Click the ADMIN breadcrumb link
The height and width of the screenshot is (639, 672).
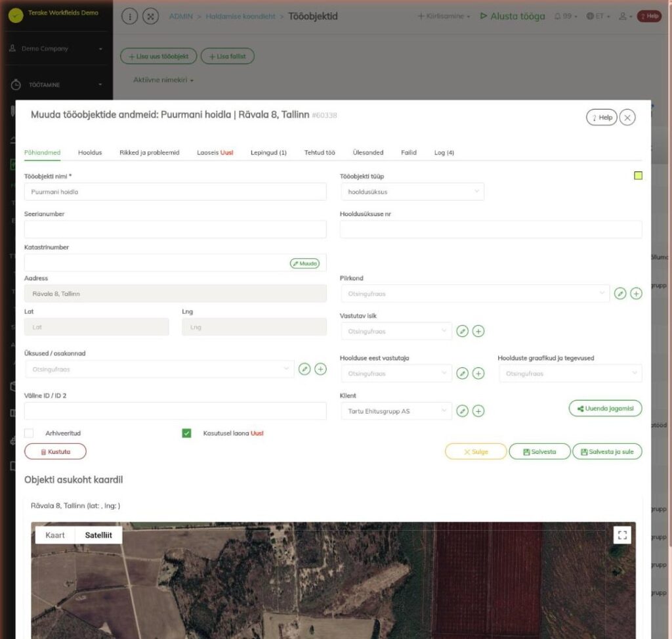pyautogui.click(x=181, y=16)
